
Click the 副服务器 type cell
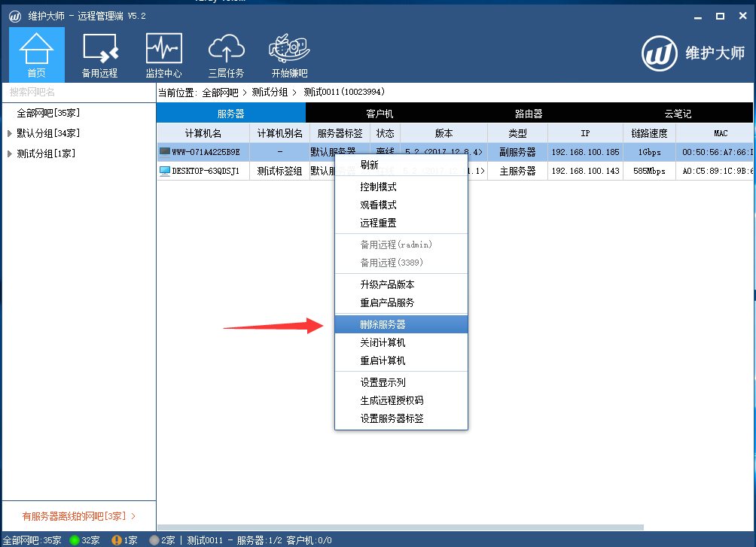click(517, 152)
